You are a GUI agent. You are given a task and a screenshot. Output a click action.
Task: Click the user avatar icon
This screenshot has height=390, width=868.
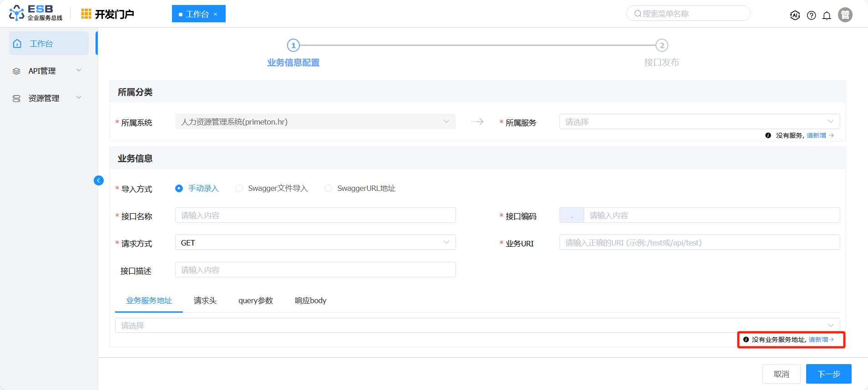pyautogui.click(x=845, y=15)
